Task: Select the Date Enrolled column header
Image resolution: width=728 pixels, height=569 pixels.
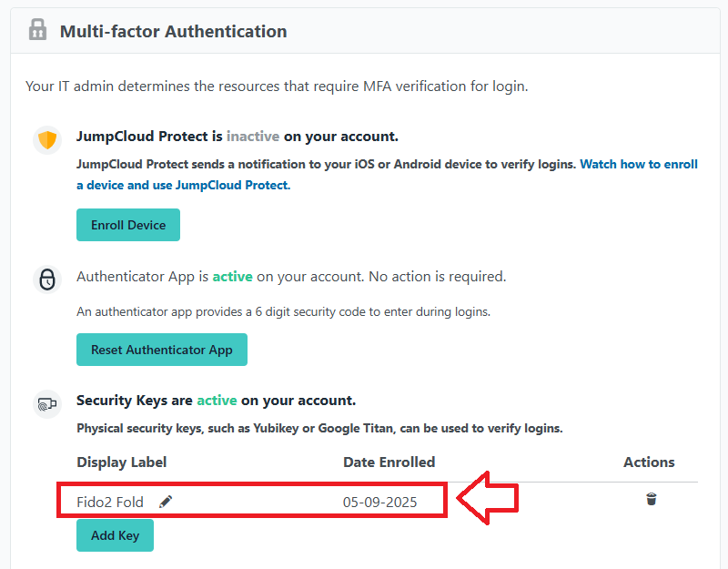Action: coord(389,462)
